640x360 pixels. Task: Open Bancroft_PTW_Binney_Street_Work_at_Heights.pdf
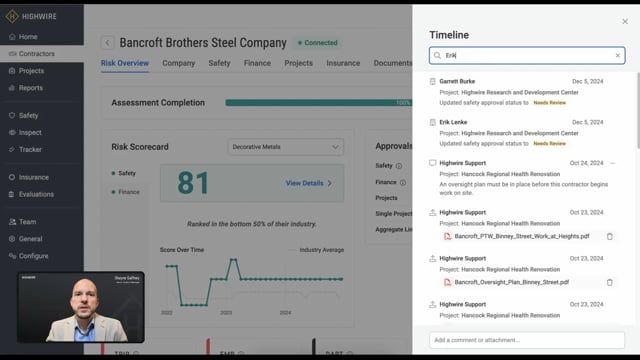(x=522, y=236)
